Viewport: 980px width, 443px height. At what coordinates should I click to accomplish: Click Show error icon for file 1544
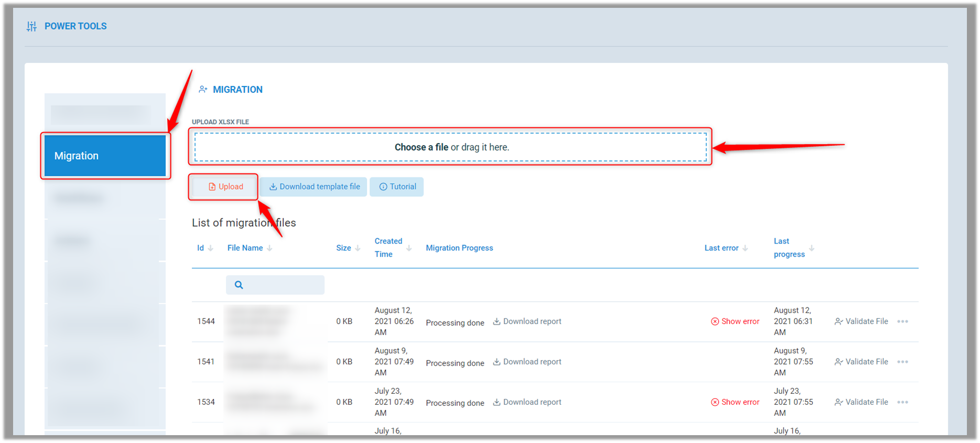(715, 322)
